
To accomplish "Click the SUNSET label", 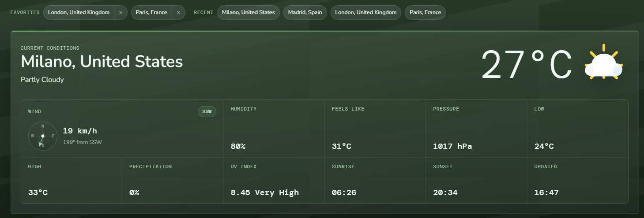I will coord(443,166).
